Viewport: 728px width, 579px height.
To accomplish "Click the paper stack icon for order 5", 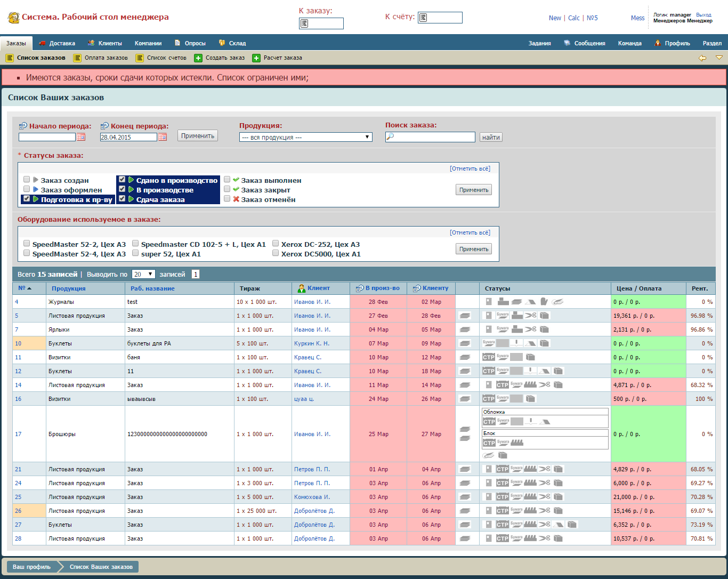I will pyautogui.click(x=465, y=316).
